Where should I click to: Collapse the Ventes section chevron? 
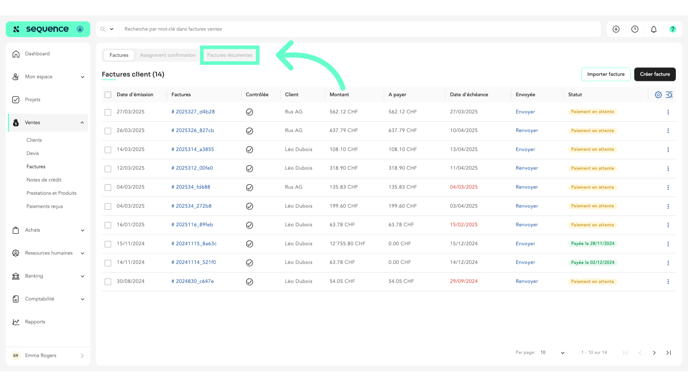[82, 123]
